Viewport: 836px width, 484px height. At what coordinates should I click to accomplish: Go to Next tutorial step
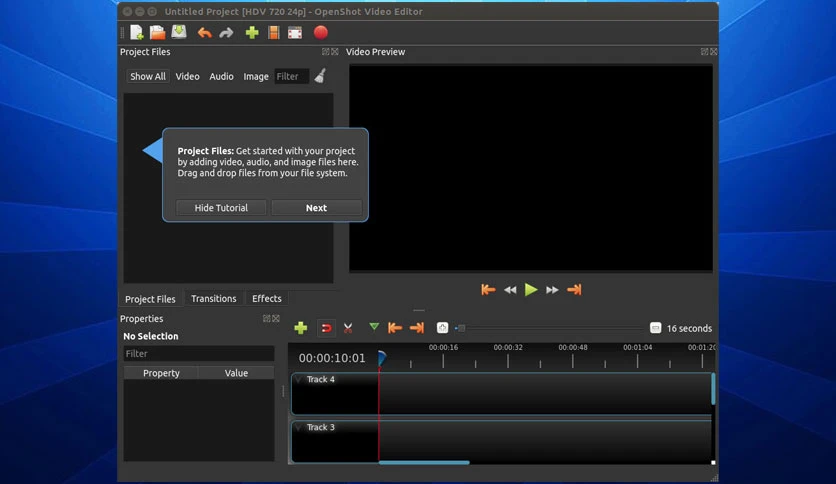click(x=316, y=208)
